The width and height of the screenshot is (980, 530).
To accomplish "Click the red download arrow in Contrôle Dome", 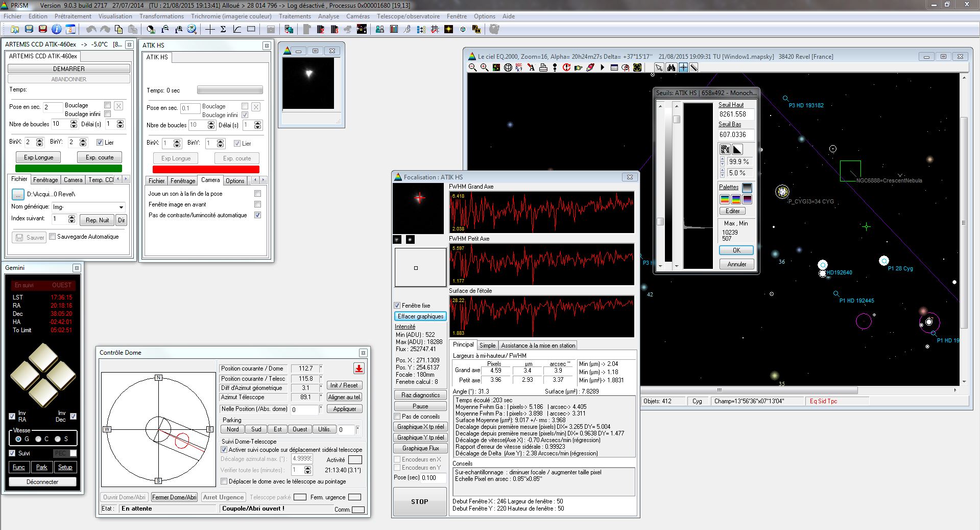I will (358, 368).
